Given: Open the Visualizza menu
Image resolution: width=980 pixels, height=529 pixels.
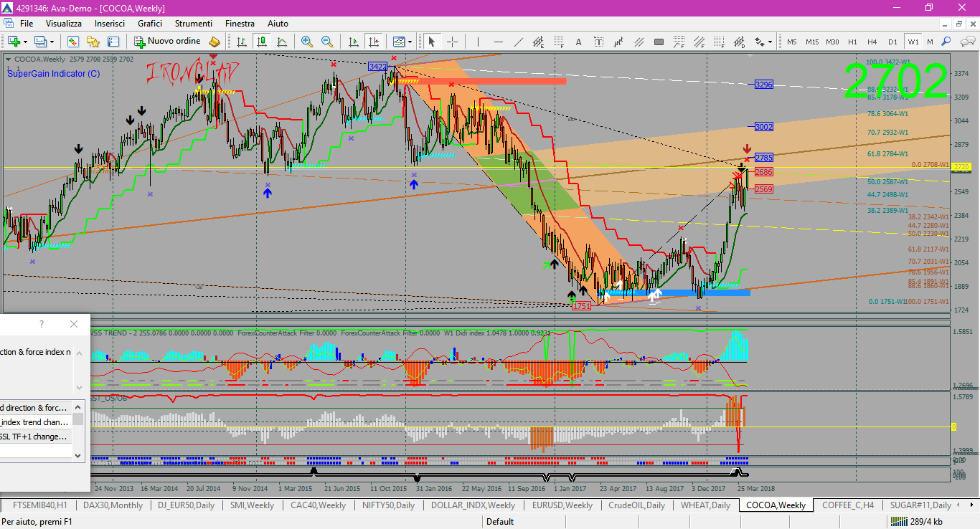Looking at the screenshot, I should pos(64,24).
